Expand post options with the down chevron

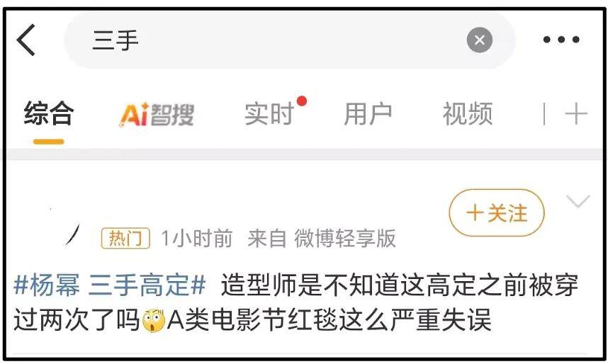[578, 202]
